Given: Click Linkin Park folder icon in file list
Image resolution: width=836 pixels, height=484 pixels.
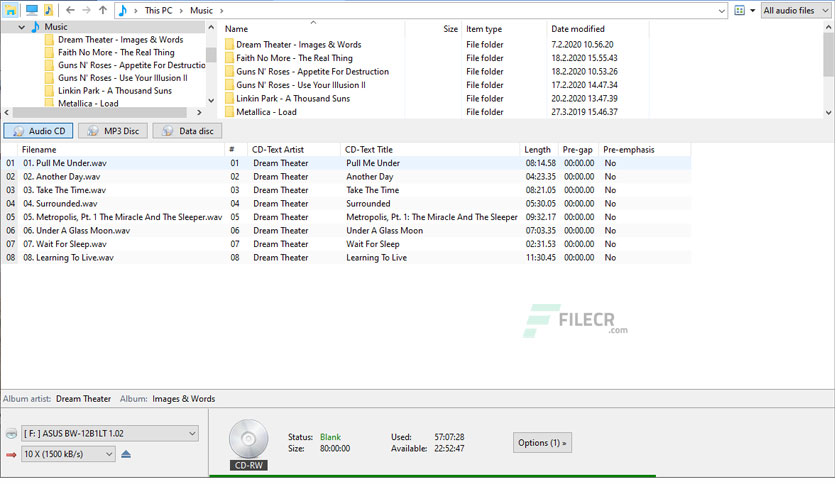Looking at the screenshot, I should click(x=229, y=99).
